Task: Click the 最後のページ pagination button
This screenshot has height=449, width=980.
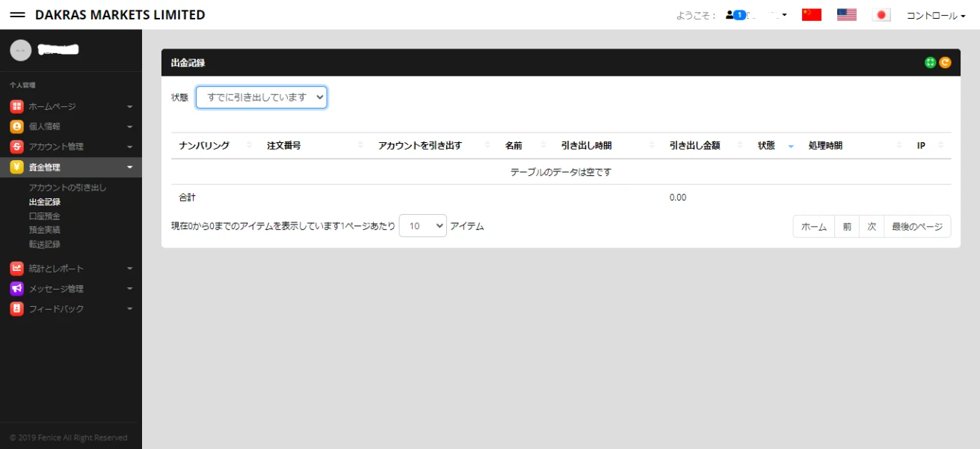Action: pyautogui.click(x=916, y=227)
